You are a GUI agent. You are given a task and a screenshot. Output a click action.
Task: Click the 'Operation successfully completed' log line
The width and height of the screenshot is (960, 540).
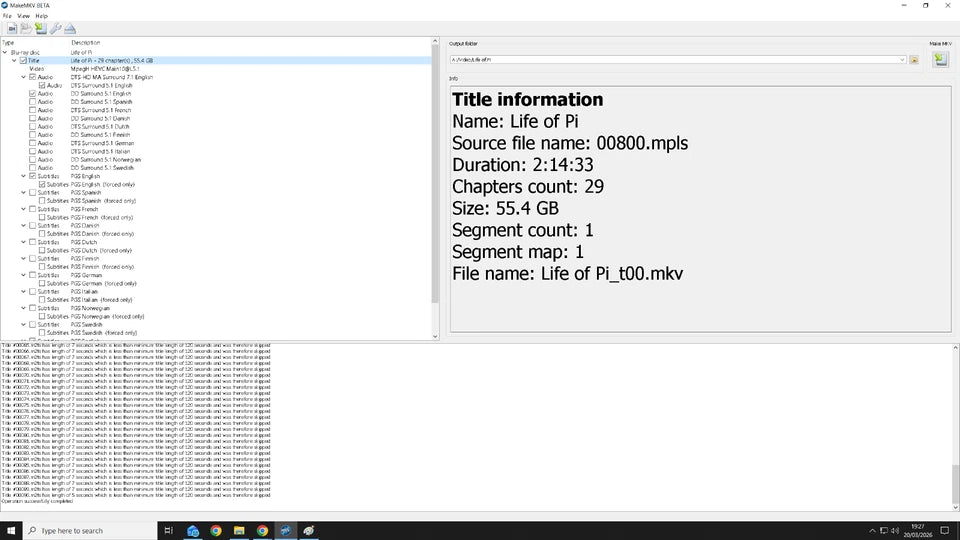37,501
